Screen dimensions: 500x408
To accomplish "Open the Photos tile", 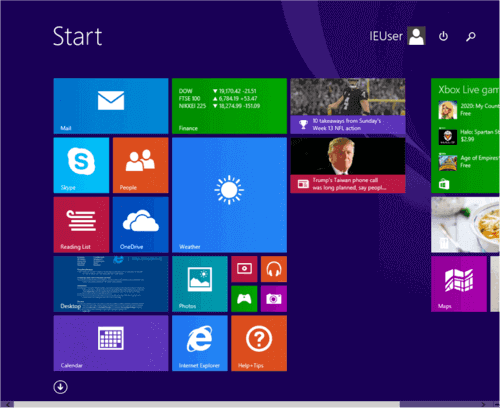I will (x=200, y=284).
